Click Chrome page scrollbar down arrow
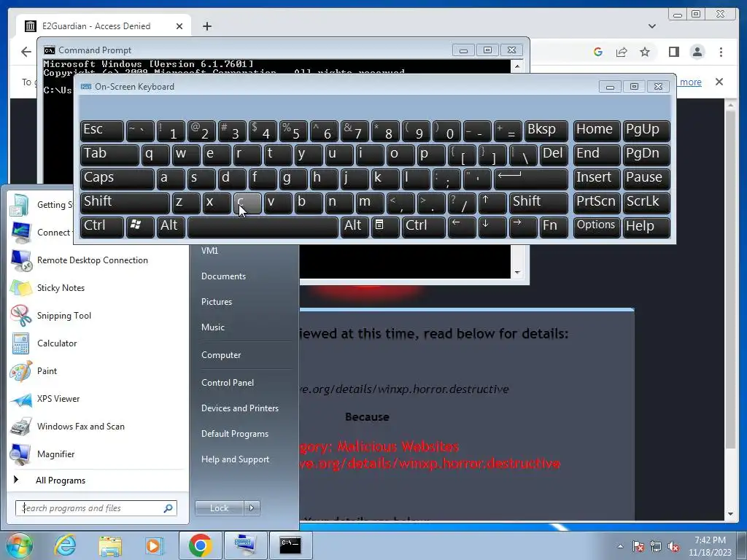 pyautogui.click(x=730, y=514)
